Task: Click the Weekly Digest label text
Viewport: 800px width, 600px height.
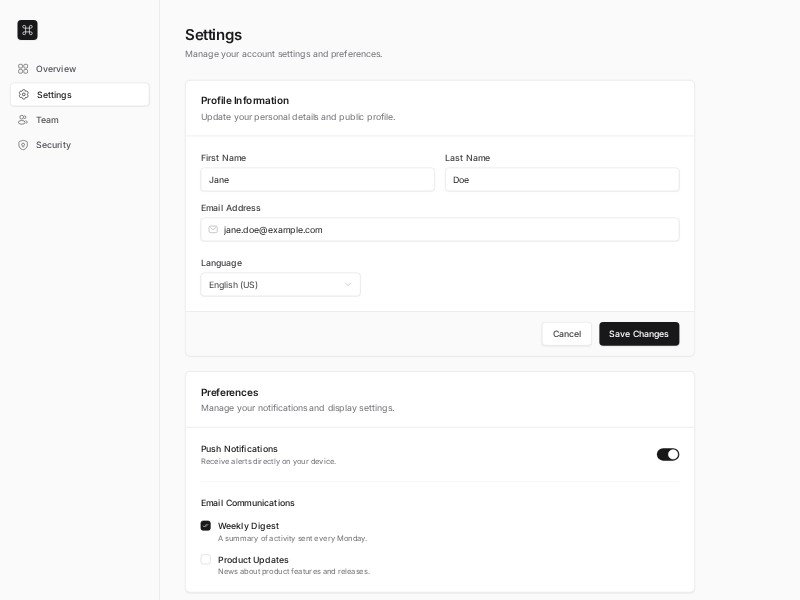Action: [x=248, y=526]
